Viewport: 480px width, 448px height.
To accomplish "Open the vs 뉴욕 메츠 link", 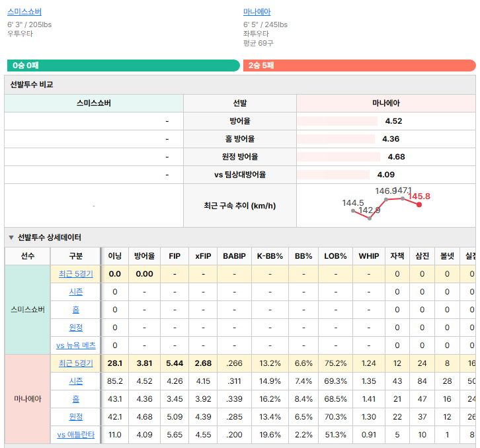I will click(x=75, y=345).
